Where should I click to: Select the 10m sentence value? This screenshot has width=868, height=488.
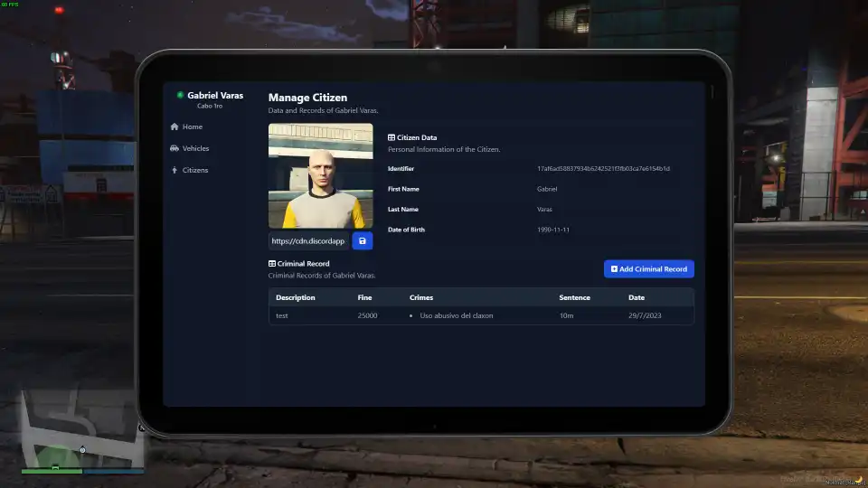(x=566, y=315)
